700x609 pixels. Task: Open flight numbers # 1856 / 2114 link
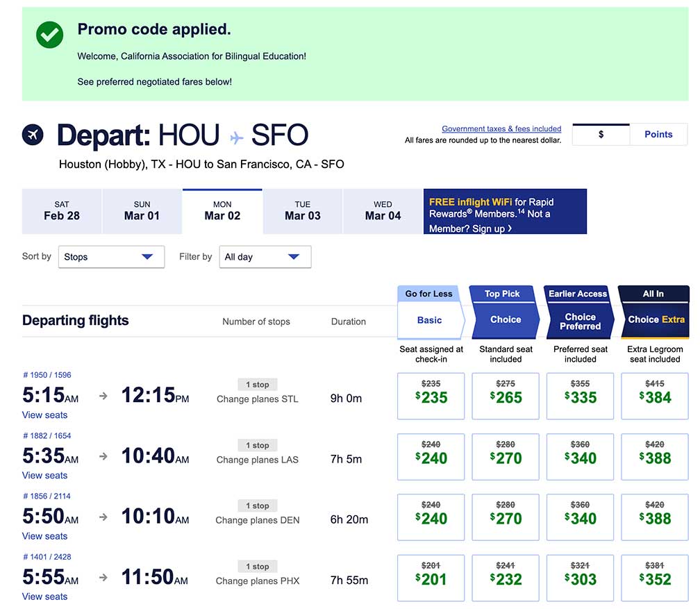point(47,497)
